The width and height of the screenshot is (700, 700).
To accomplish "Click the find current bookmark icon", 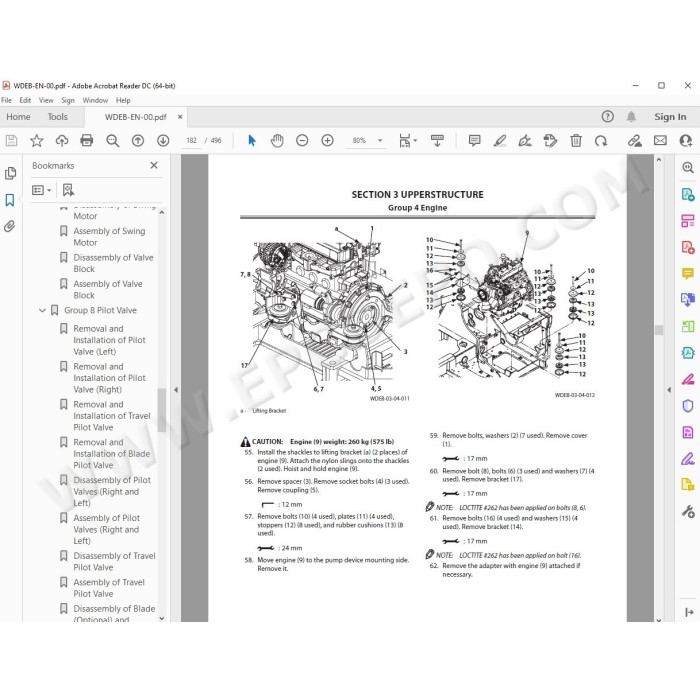I will (x=68, y=190).
